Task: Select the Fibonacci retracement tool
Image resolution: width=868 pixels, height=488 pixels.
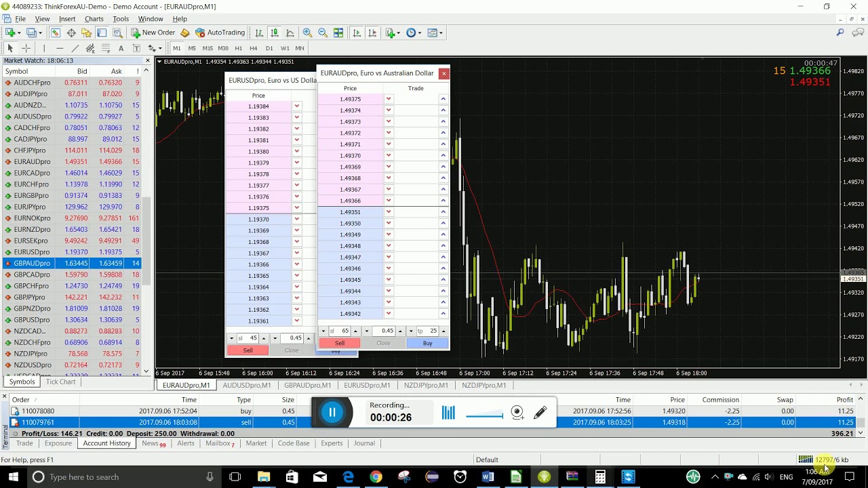Action: coord(106,48)
